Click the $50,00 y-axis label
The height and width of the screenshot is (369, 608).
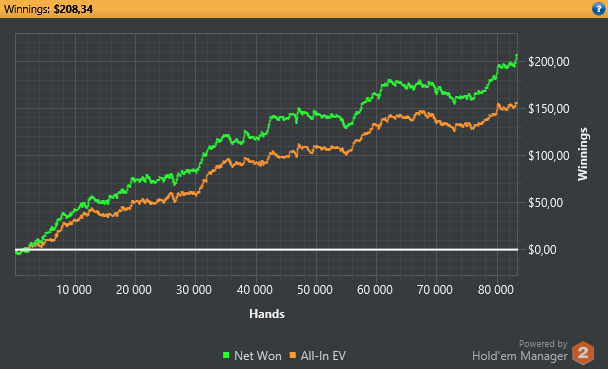tap(545, 203)
